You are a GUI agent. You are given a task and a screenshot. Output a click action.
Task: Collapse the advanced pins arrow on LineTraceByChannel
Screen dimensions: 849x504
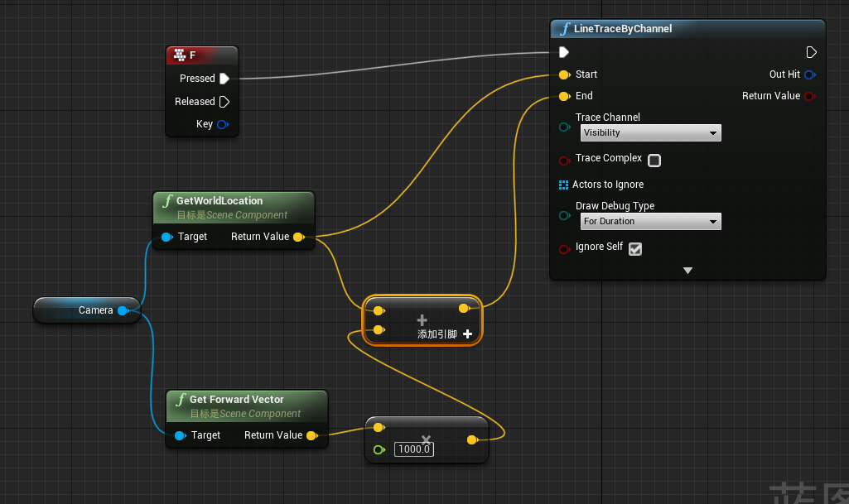click(687, 270)
